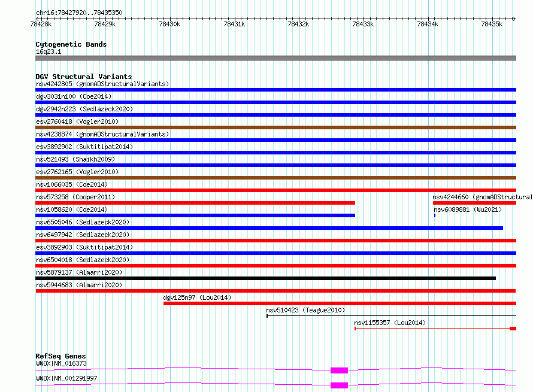Click nsv5879137 (Almarri2020) label

click(79, 272)
